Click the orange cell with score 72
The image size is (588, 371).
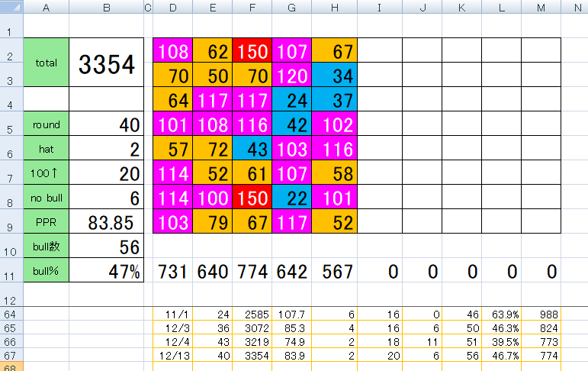(x=213, y=148)
